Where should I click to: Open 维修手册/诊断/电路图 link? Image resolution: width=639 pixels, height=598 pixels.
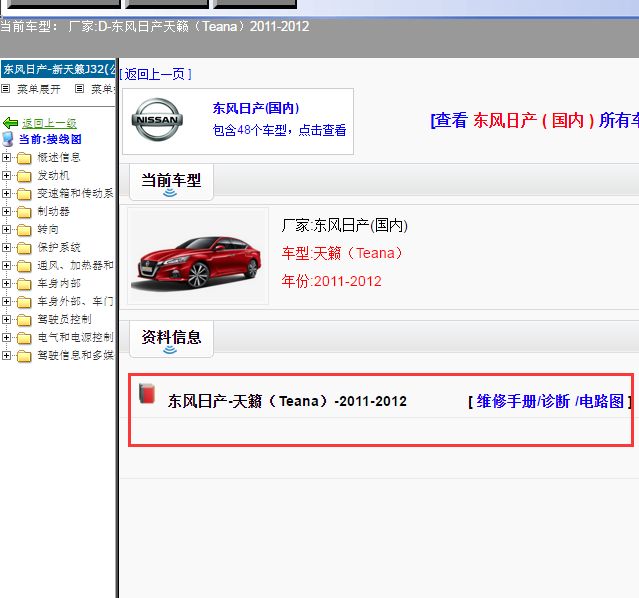pyautogui.click(x=550, y=402)
